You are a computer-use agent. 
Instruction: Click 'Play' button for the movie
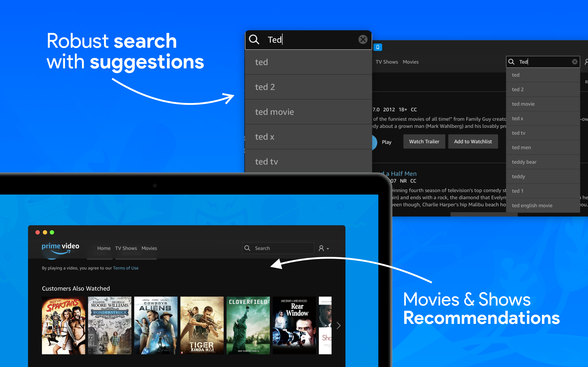click(x=386, y=142)
